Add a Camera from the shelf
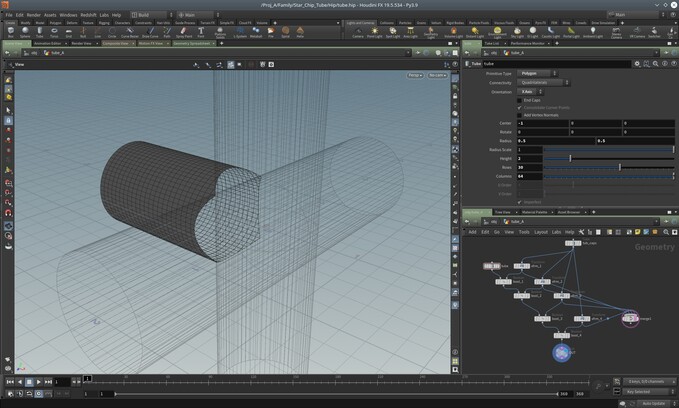 pos(358,32)
